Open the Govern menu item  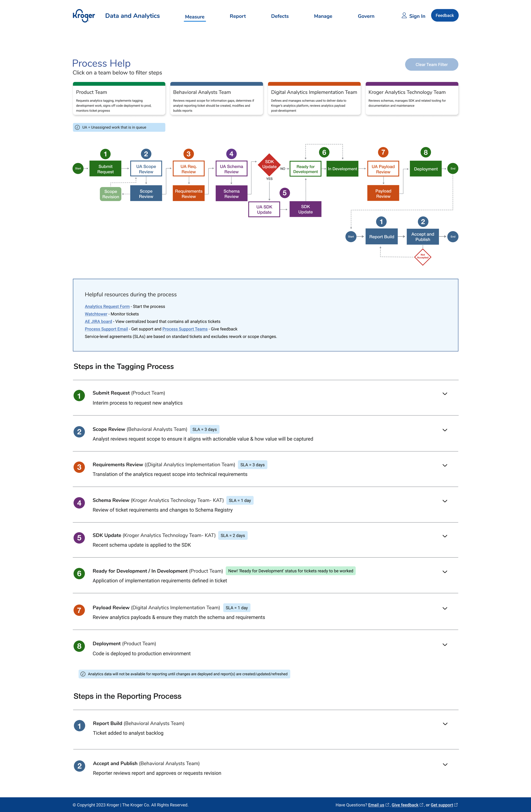pos(366,16)
